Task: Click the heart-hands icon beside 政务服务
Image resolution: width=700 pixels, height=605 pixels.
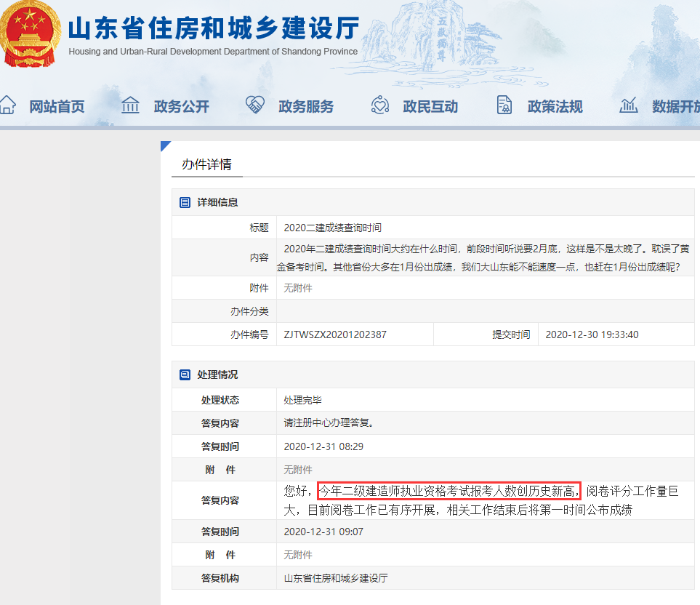Action: tap(254, 105)
